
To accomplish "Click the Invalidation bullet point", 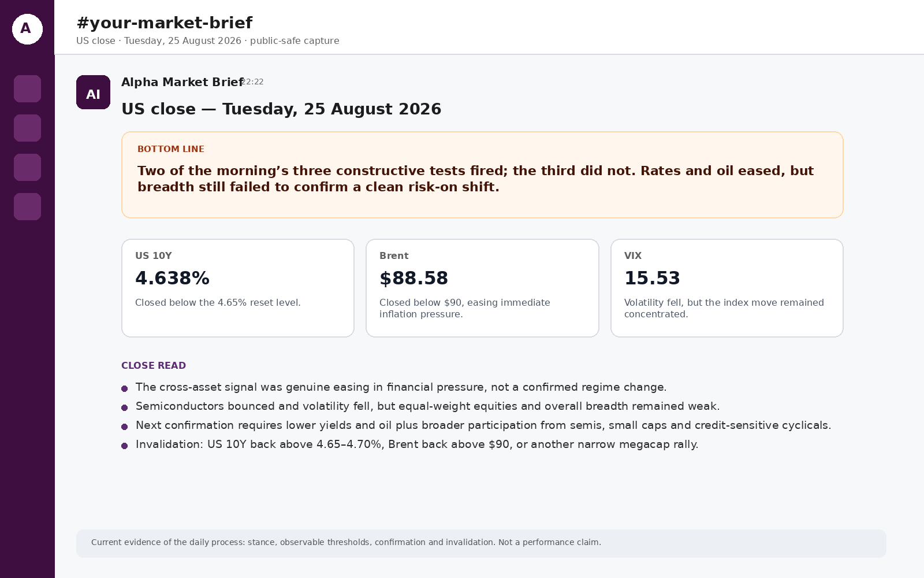I will click(417, 444).
